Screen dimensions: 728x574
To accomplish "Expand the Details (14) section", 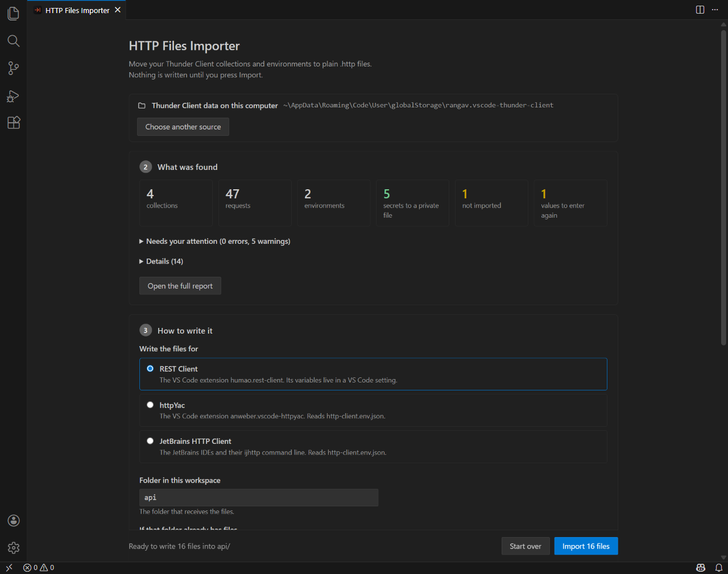I will tap(162, 261).
